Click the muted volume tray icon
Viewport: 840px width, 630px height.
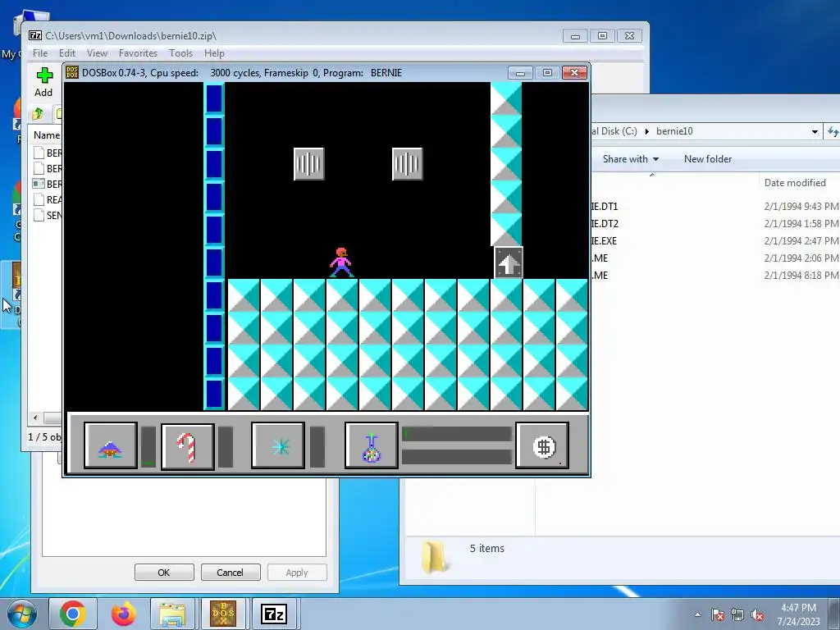[x=757, y=615]
